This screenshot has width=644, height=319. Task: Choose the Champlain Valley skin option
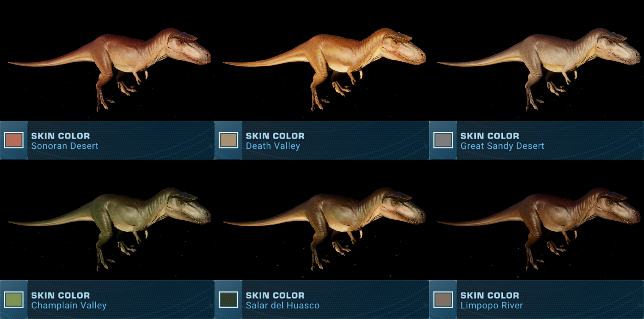(69, 305)
